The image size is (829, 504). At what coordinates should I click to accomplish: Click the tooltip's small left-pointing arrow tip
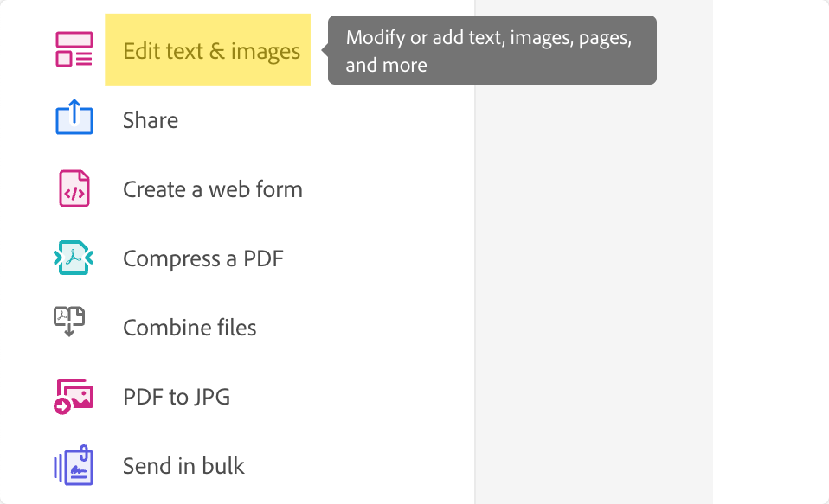pyautogui.click(x=325, y=50)
